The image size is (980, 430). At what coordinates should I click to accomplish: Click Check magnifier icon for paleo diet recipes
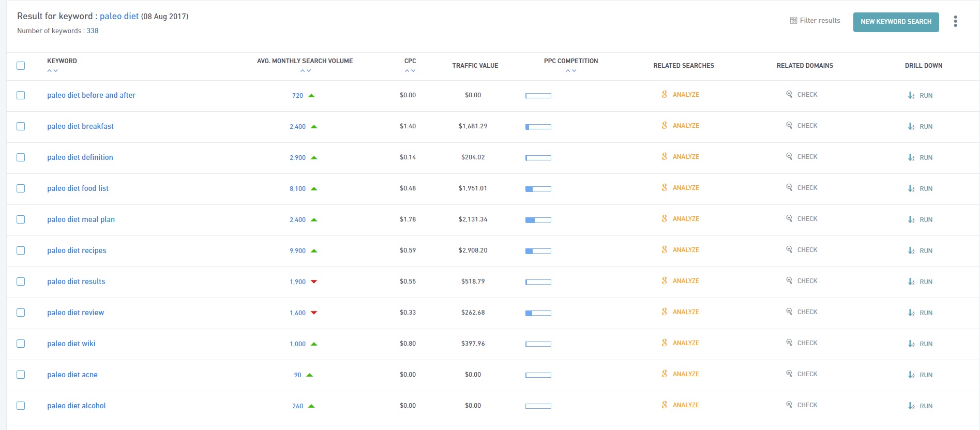coord(789,249)
